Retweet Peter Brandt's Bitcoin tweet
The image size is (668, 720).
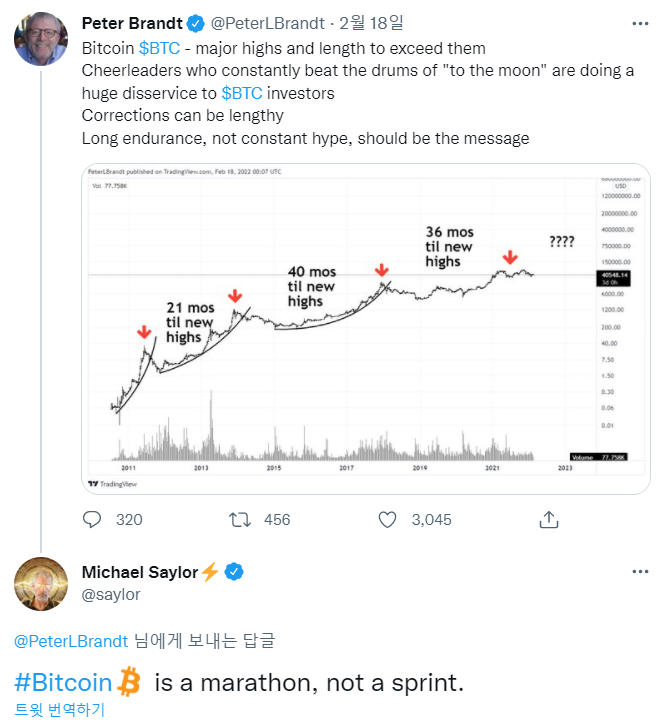[x=240, y=520]
